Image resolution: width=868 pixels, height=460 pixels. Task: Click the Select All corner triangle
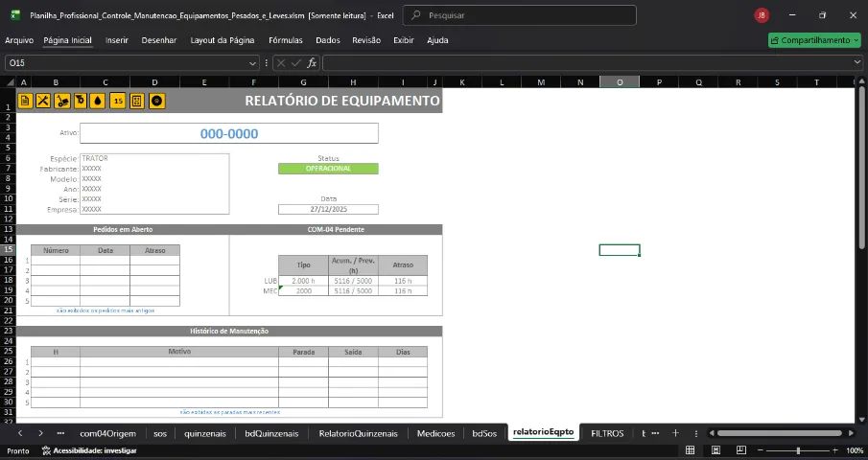pos(10,82)
